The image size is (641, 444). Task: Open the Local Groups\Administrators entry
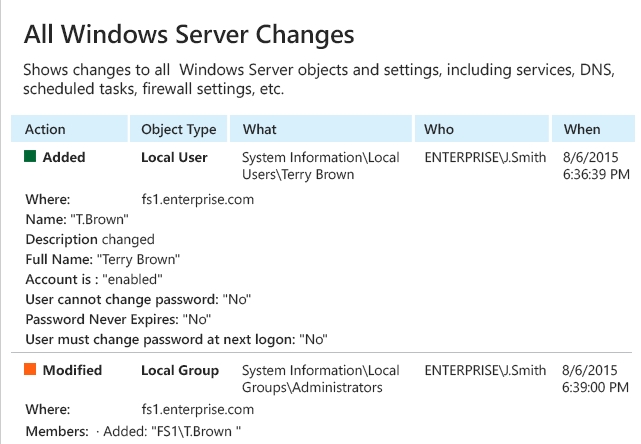tap(320, 379)
